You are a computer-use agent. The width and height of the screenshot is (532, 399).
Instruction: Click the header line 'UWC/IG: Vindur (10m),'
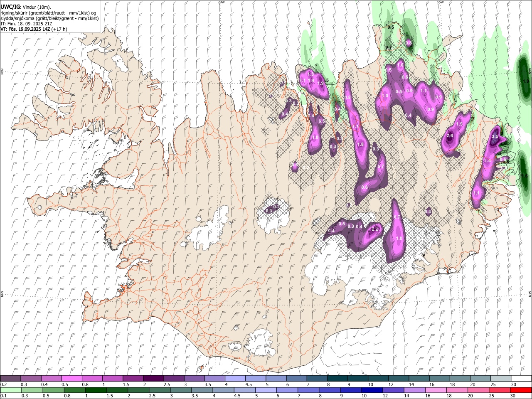click(x=26, y=7)
